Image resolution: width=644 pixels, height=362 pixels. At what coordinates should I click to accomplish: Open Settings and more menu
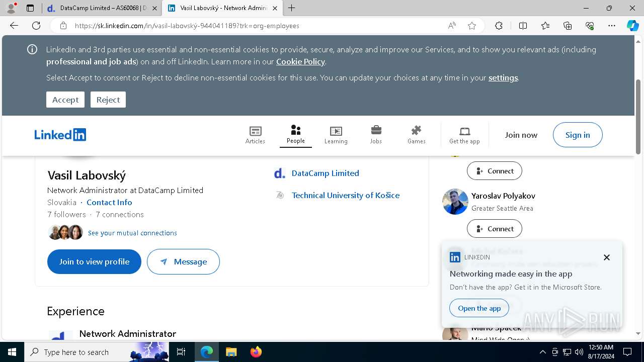(x=612, y=26)
